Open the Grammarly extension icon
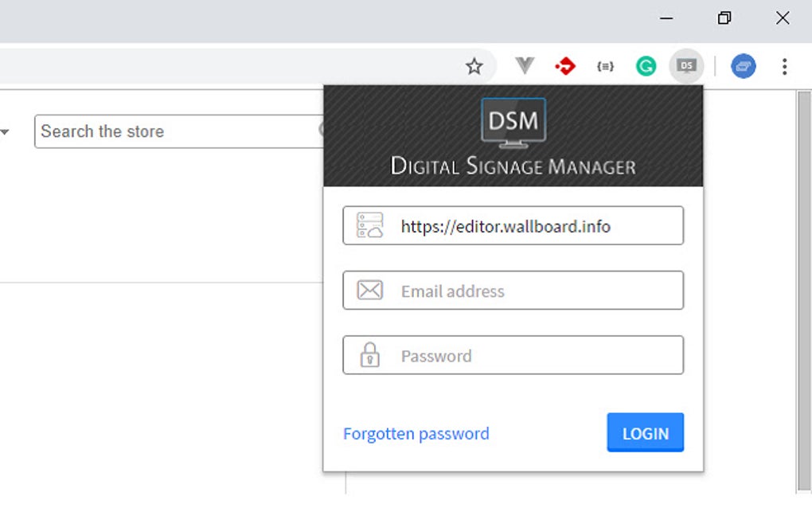 tap(646, 66)
